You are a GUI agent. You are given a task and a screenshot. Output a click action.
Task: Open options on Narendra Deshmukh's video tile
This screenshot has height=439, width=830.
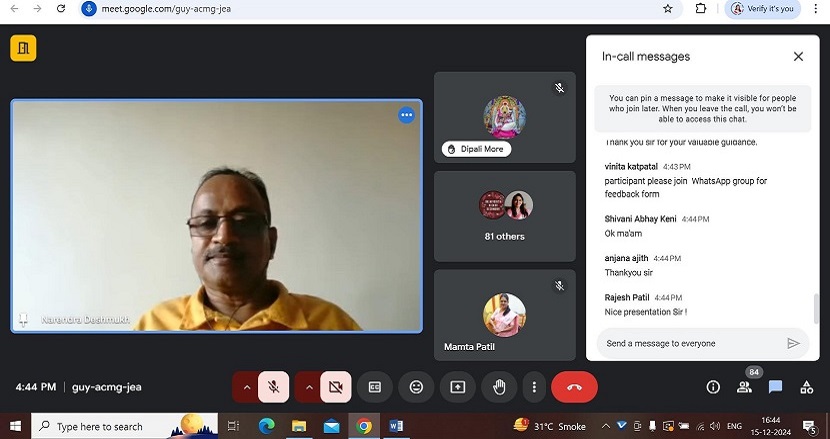407,115
